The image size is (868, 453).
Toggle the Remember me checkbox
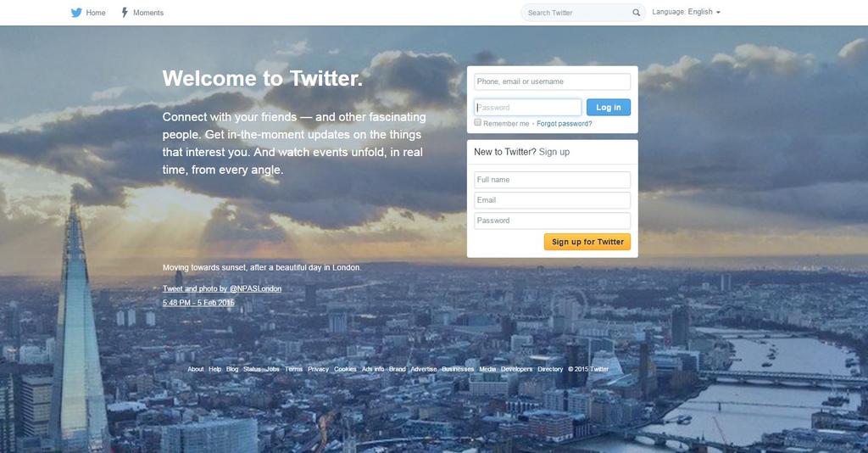click(x=478, y=122)
